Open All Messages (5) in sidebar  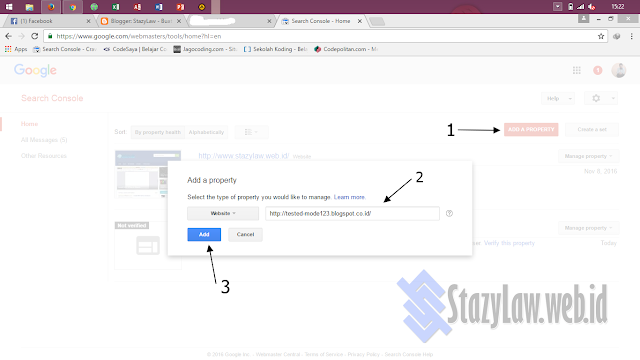44,140
